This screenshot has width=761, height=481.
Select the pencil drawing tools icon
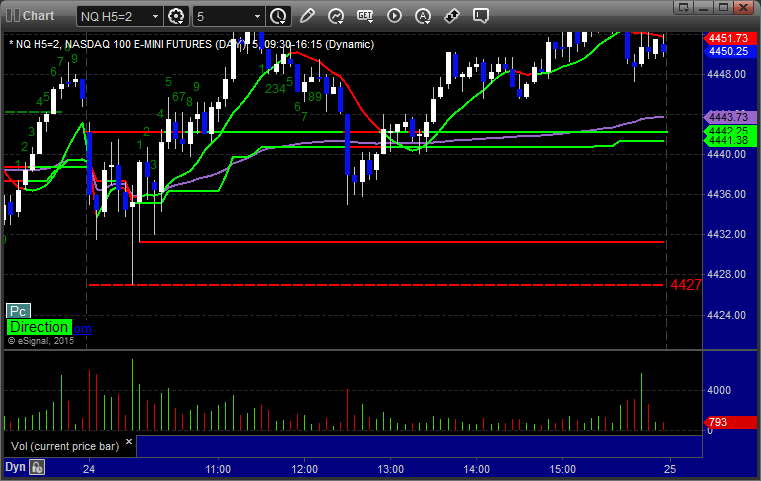tap(307, 16)
